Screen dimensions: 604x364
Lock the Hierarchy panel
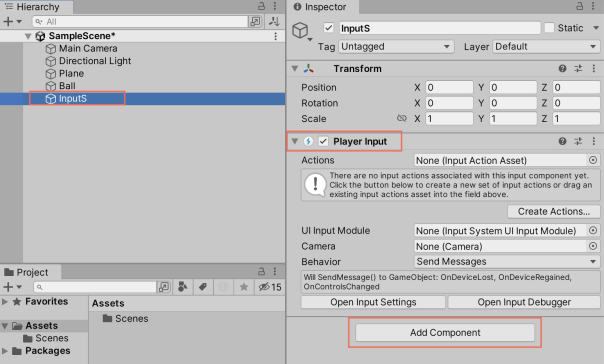coord(262,6)
